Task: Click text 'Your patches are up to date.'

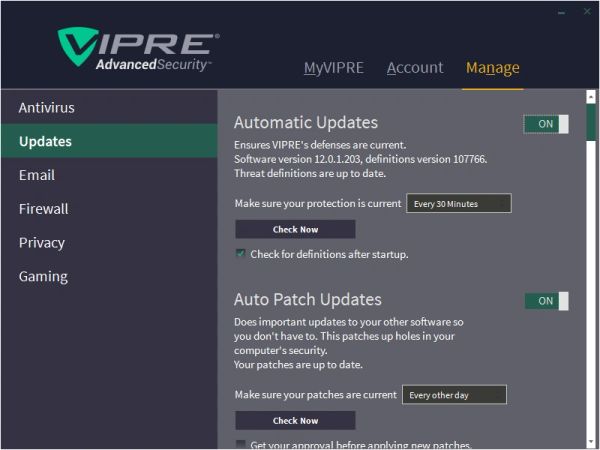Action: [x=298, y=365]
